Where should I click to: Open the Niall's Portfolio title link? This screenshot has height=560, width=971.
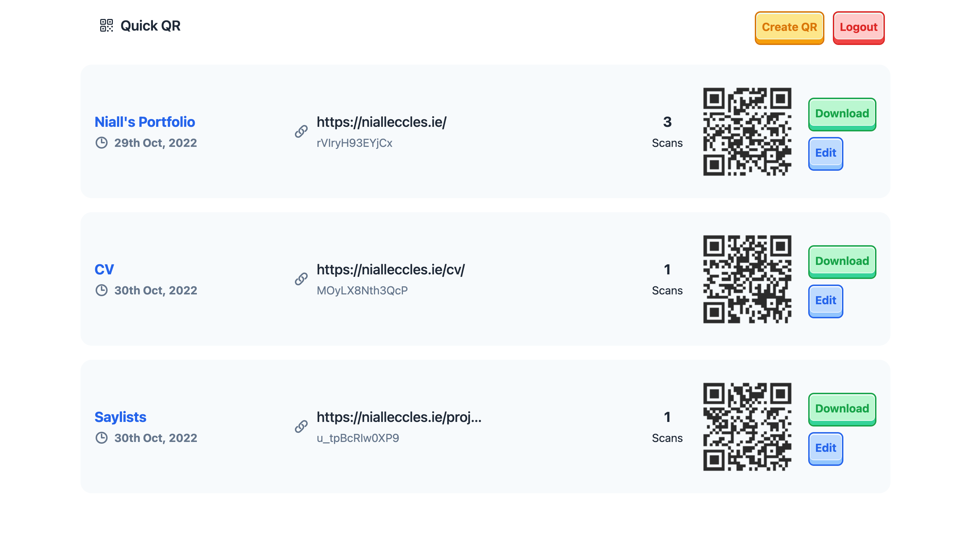[x=145, y=122]
